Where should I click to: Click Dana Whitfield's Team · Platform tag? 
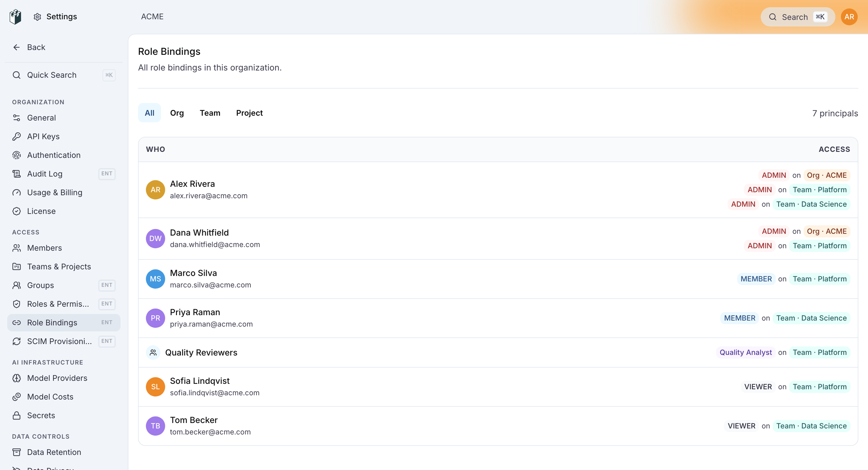(x=819, y=246)
